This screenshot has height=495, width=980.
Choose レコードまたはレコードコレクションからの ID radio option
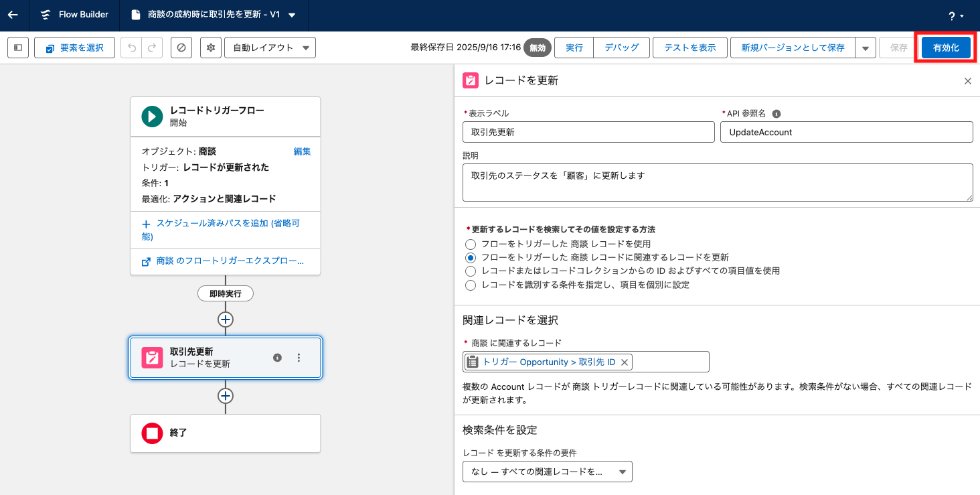471,271
